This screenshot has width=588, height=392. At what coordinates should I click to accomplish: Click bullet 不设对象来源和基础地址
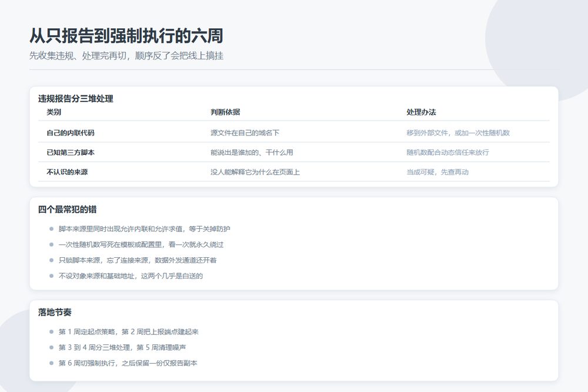pyautogui.click(x=131, y=276)
